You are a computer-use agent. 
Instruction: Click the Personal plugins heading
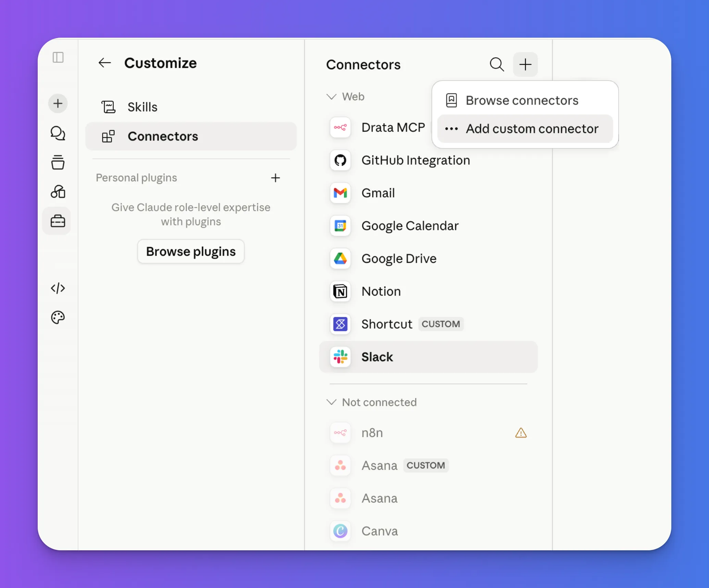(x=136, y=178)
